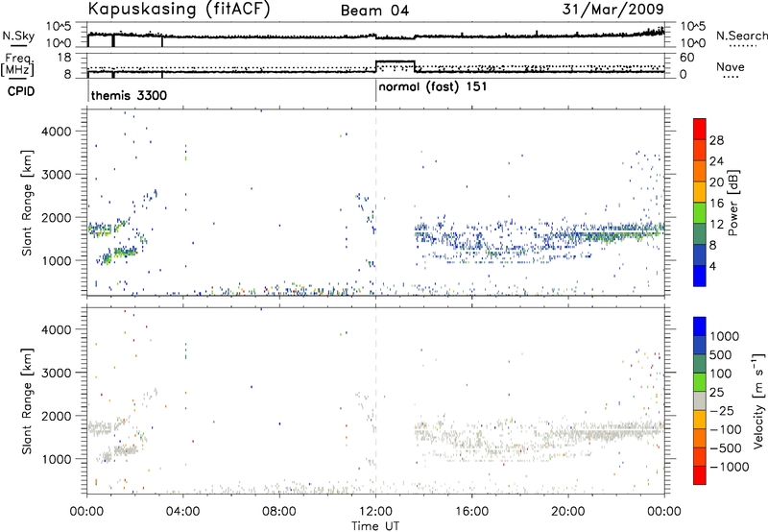The width and height of the screenshot is (768, 532).
Task: Click the '16' tick on the Power colorbar
Action: coord(716,204)
